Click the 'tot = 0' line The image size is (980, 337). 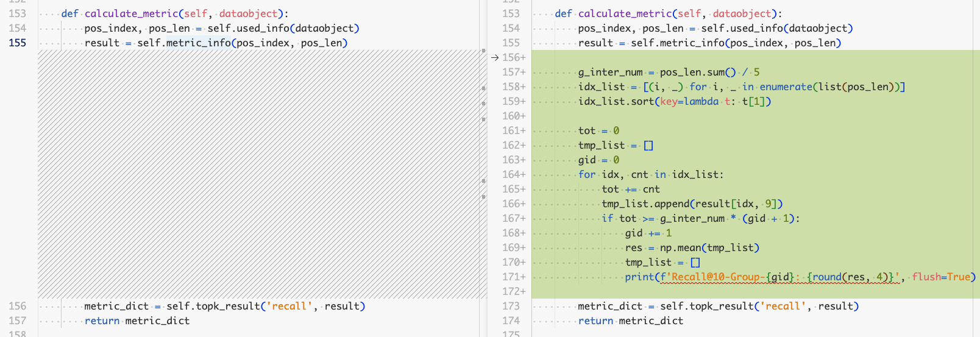(599, 130)
